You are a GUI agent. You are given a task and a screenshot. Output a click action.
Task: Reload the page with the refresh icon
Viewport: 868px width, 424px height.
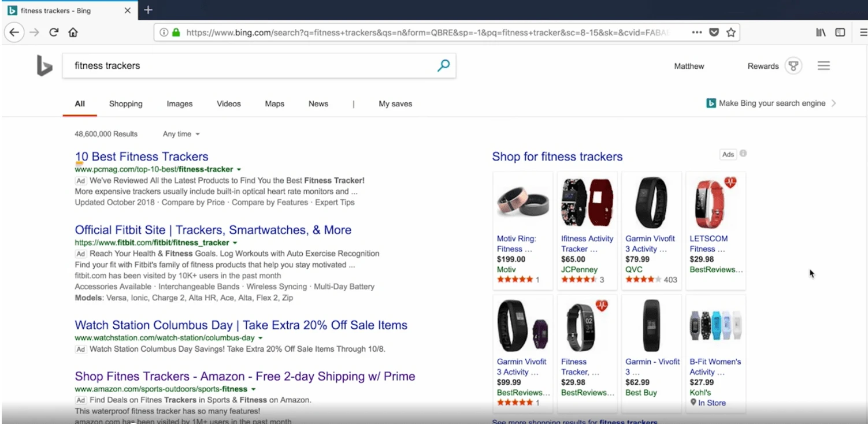pos(54,32)
